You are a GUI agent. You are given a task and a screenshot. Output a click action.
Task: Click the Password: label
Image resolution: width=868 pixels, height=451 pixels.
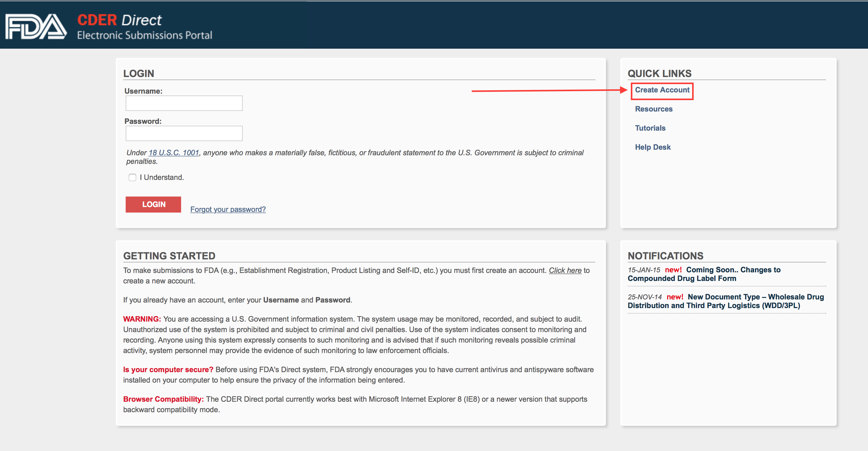143,121
